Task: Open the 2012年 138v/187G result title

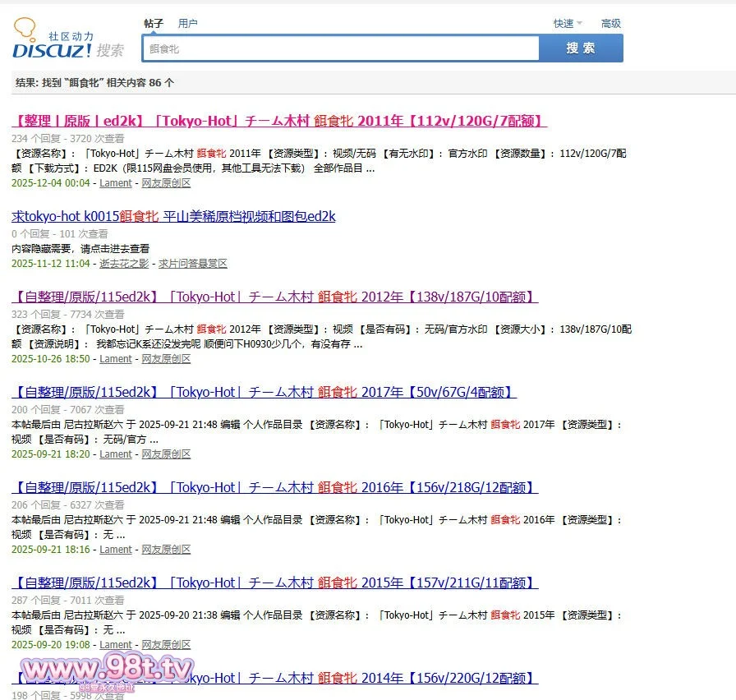Action: click(275, 297)
